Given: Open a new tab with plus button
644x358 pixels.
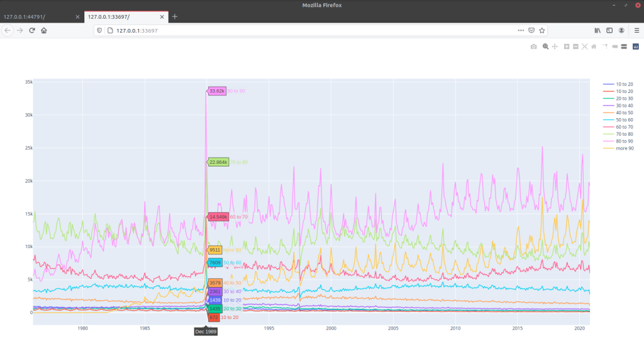Looking at the screenshot, I should click(x=175, y=16).
